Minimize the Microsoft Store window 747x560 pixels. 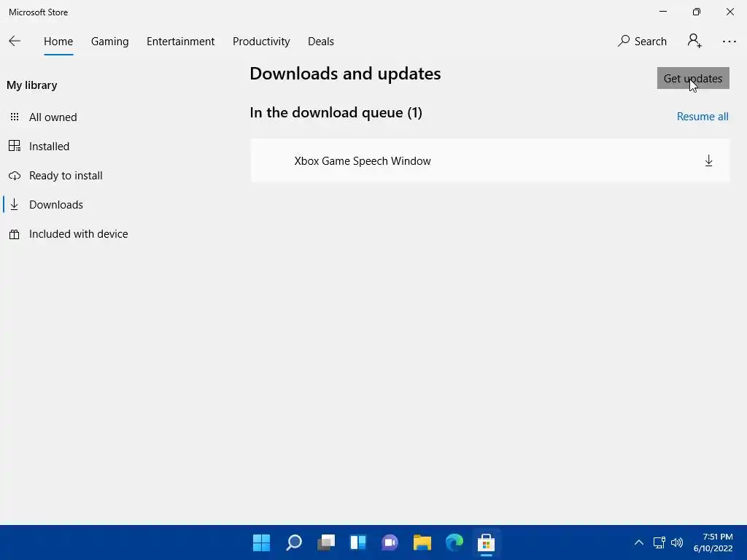click(x=662, y=12)
